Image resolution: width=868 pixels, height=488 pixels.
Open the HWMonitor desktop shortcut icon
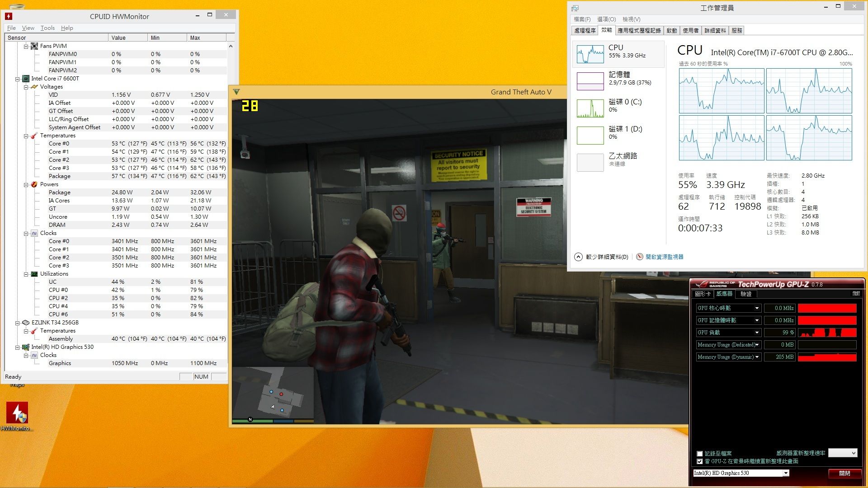pos(17,413)
